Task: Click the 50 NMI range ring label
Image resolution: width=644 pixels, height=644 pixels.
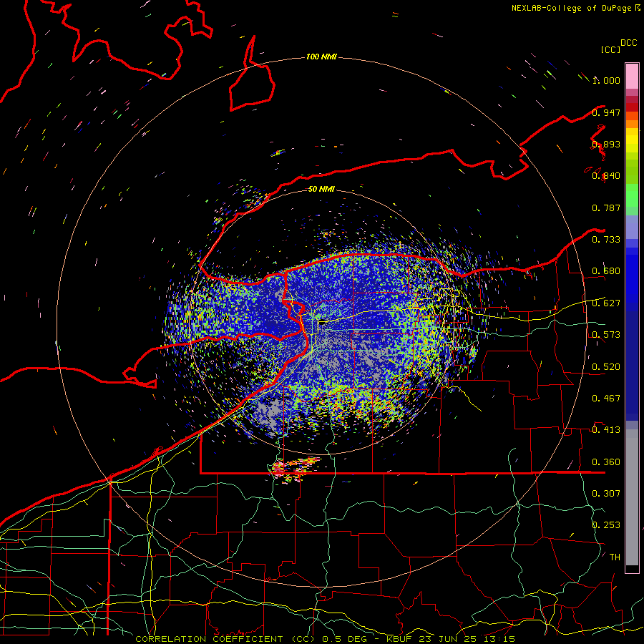Action: [x=321, y=189]
